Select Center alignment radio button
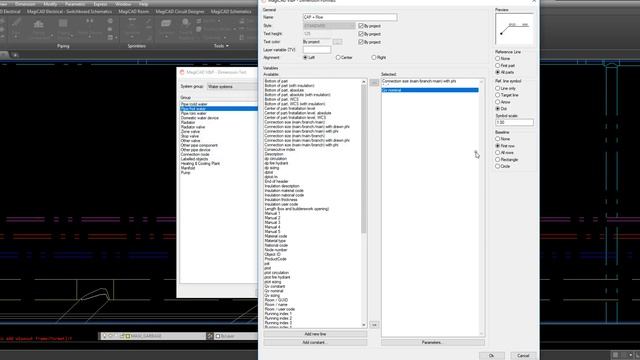The image size is (640, 360). coord(338,58)
